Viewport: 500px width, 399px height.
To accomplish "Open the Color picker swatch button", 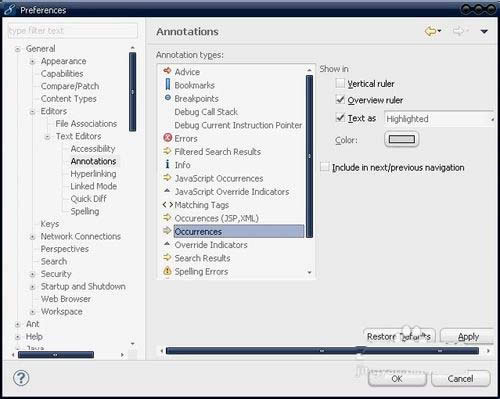I will 402,139.
